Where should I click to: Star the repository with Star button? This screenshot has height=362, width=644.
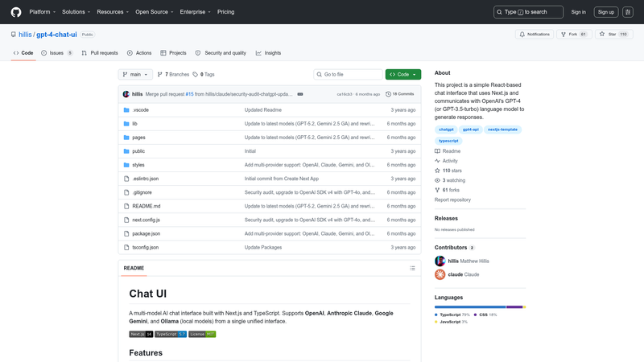614,34
